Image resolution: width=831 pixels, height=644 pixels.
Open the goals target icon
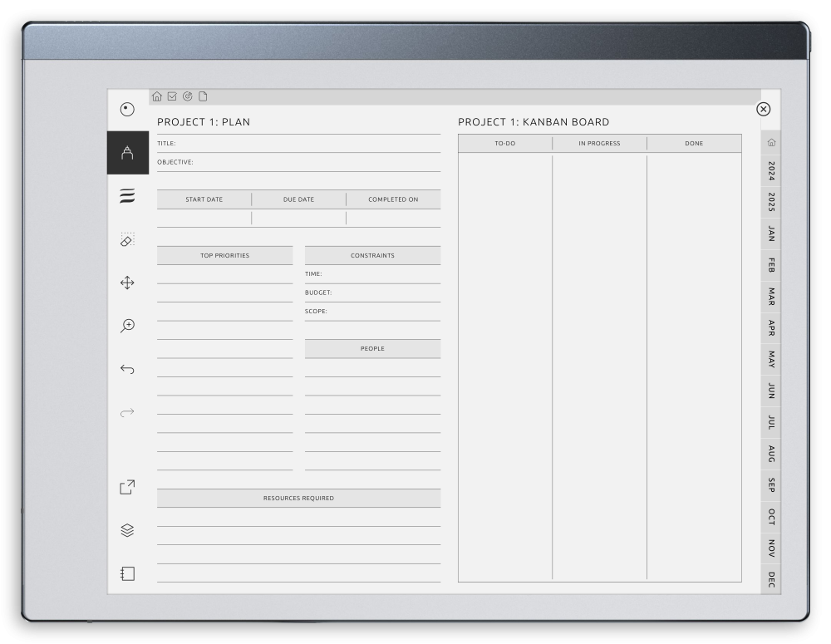pyautogui.click(x=185, y=96)
